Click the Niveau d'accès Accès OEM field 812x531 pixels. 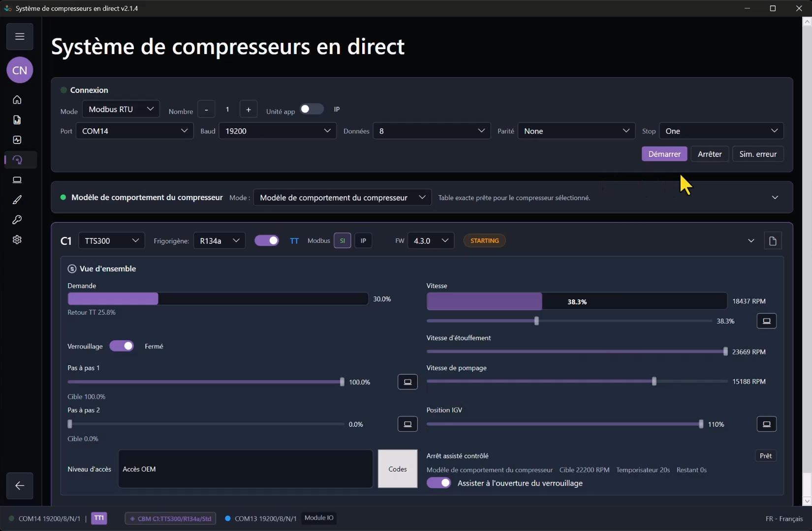tap(245, 469)
